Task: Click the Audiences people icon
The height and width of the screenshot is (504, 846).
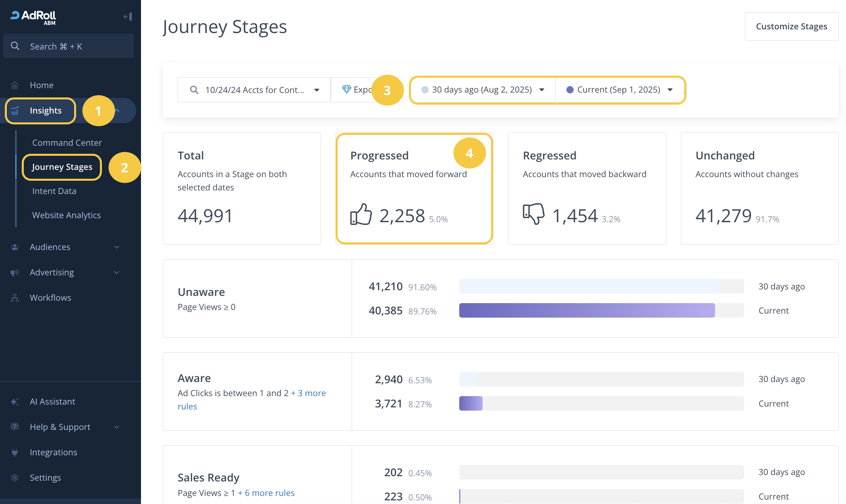Action: click(15, 247)
